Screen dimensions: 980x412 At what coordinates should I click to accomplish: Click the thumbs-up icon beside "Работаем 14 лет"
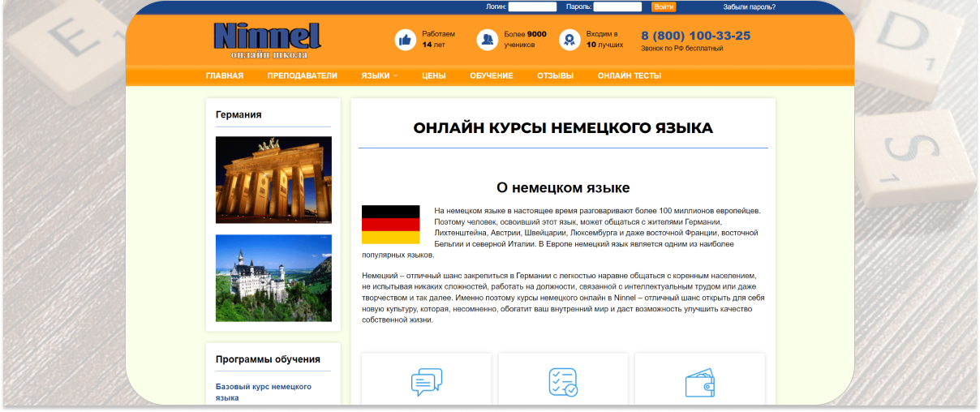point(405,40)
